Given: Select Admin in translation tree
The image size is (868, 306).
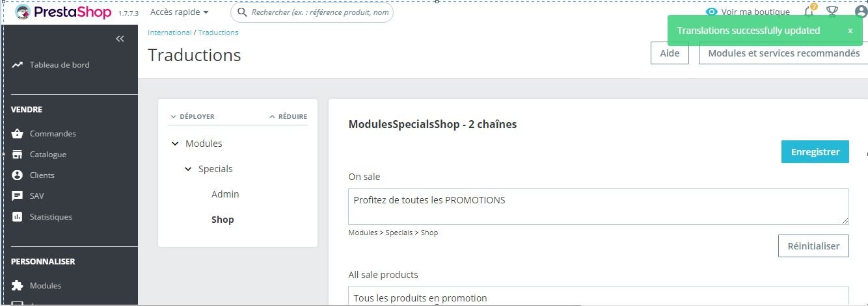Looking at the screenshot, I should pyautogui.click(x=225, y=194).
